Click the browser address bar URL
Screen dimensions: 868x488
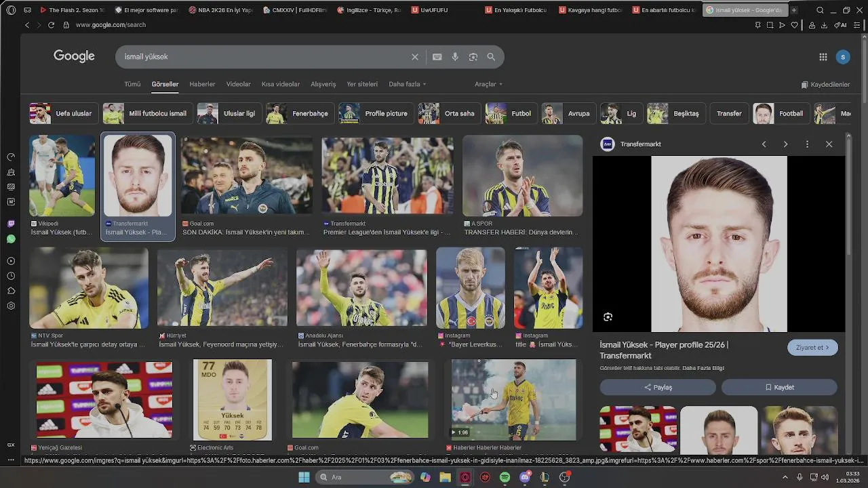[111, 25]
